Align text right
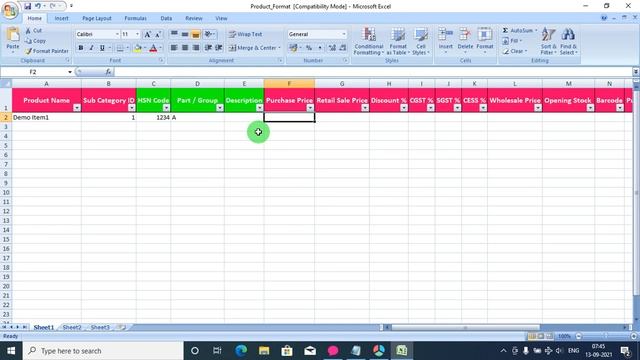This screenshot has height=360, width=640. 196,48
